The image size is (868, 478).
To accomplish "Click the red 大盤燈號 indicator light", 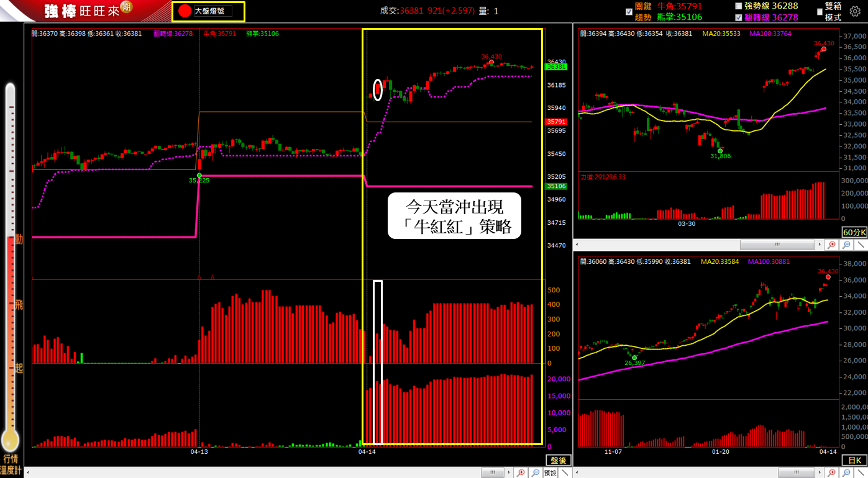I will tap(185, 11).
